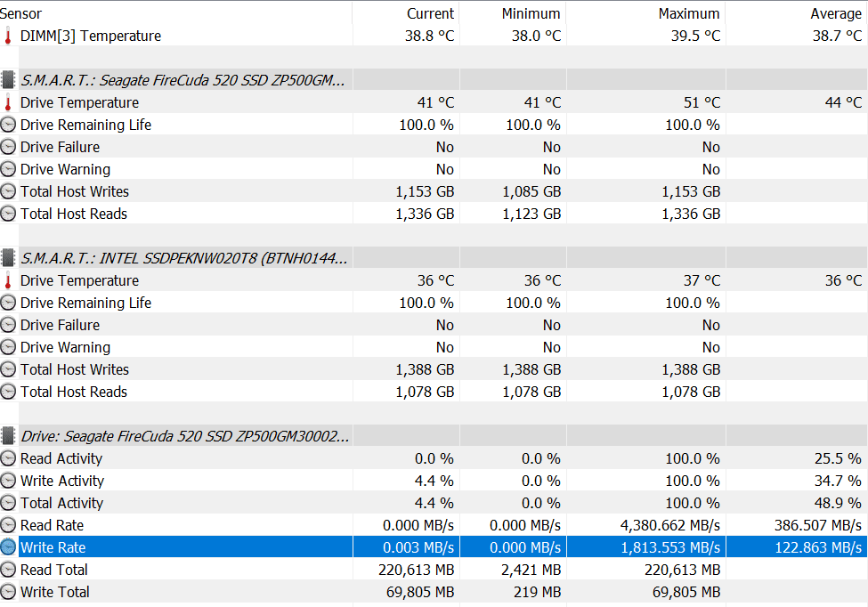Screen dimensions: 868x607
Task: Click the gauge icon next to Total Host Writes showing 1,085 GB minimum
Action: pyautogui.click(x=8, y=191)
